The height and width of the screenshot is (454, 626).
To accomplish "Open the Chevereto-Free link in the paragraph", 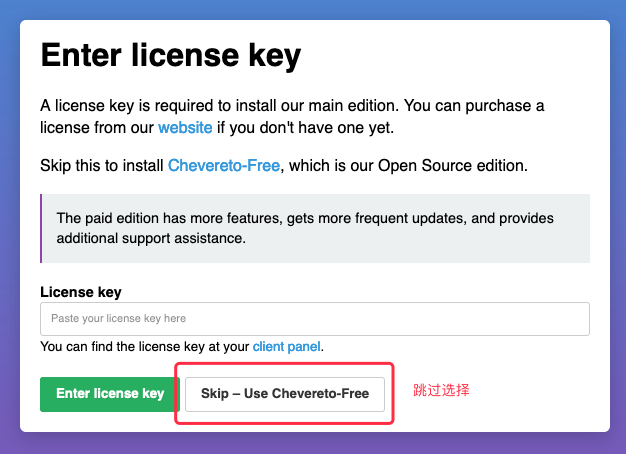I will (x=224, y=165).
